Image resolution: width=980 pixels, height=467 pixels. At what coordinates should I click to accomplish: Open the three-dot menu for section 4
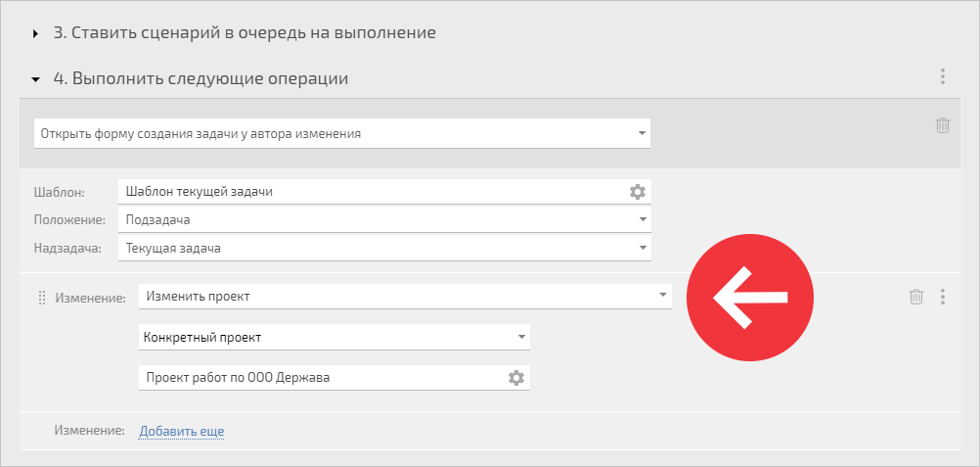pyautogui.click(x=943, y=77)
